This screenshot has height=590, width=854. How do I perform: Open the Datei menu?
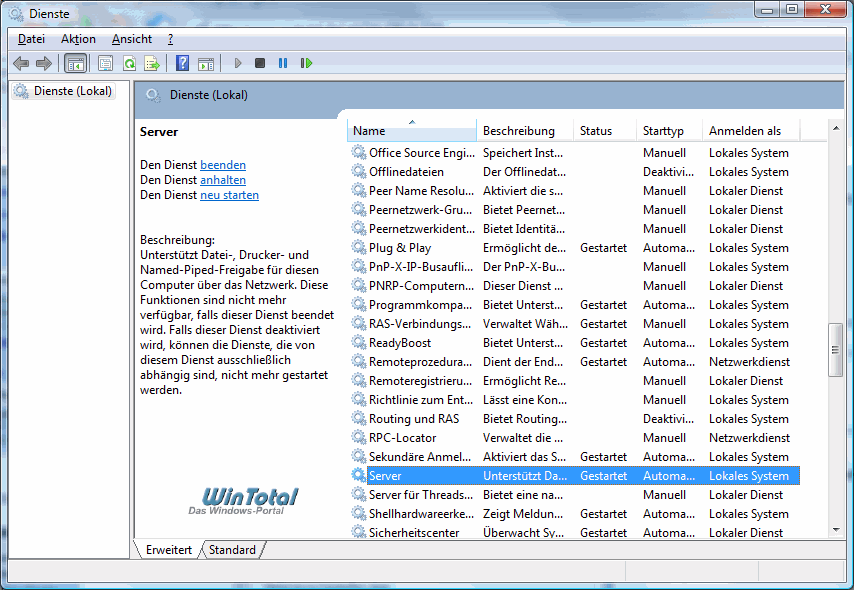pyautogui.click(x=31, y=39)
